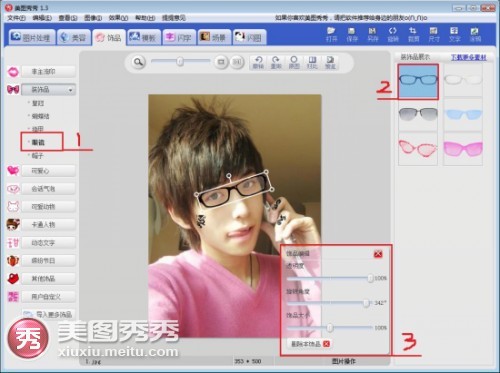Click the 会话气泡 category button
Screen dimensions: 500x373
pos(49,189)
